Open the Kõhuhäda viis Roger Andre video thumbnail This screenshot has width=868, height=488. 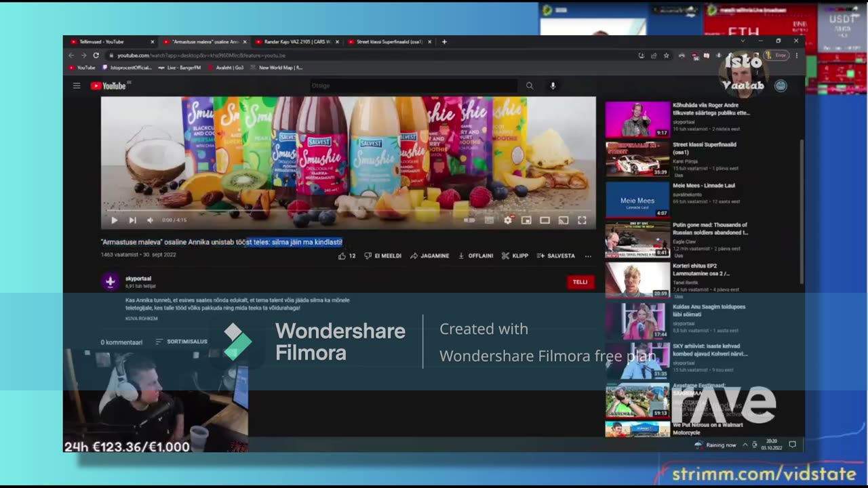[637, 119]
